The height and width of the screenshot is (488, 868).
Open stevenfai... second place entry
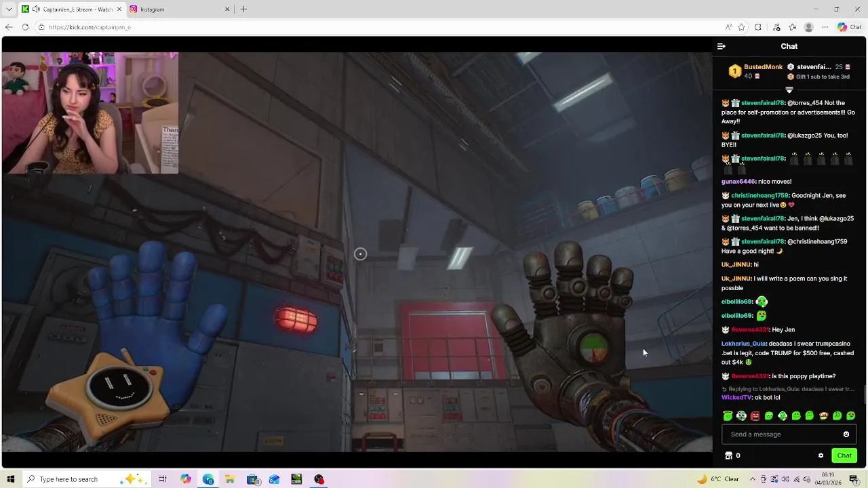coord(814,67)
